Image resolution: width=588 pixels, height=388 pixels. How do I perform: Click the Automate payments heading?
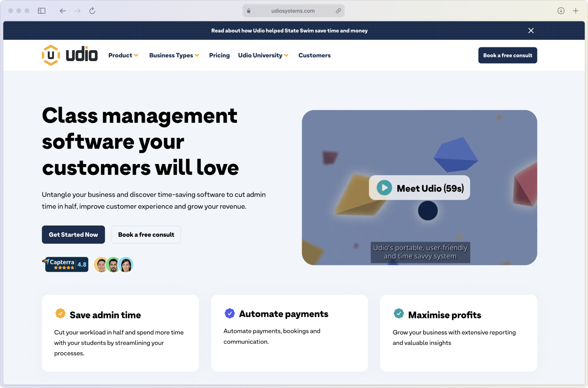tap(284, 314)
